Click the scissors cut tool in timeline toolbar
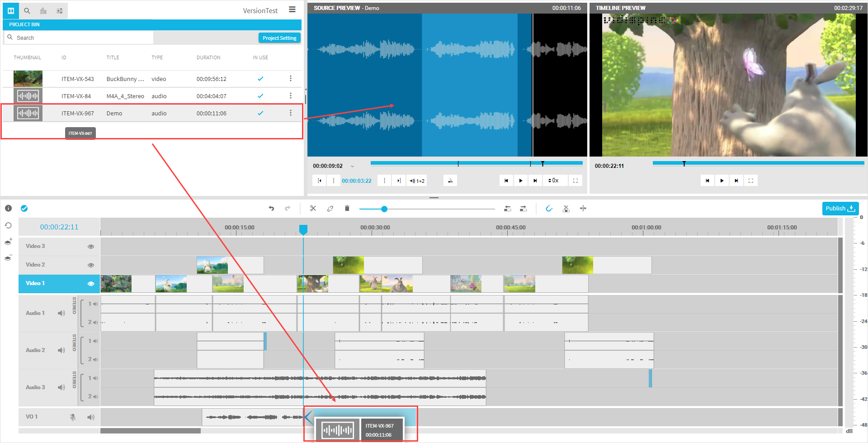Viewport: 868px width, 443px height. [313, 209]
